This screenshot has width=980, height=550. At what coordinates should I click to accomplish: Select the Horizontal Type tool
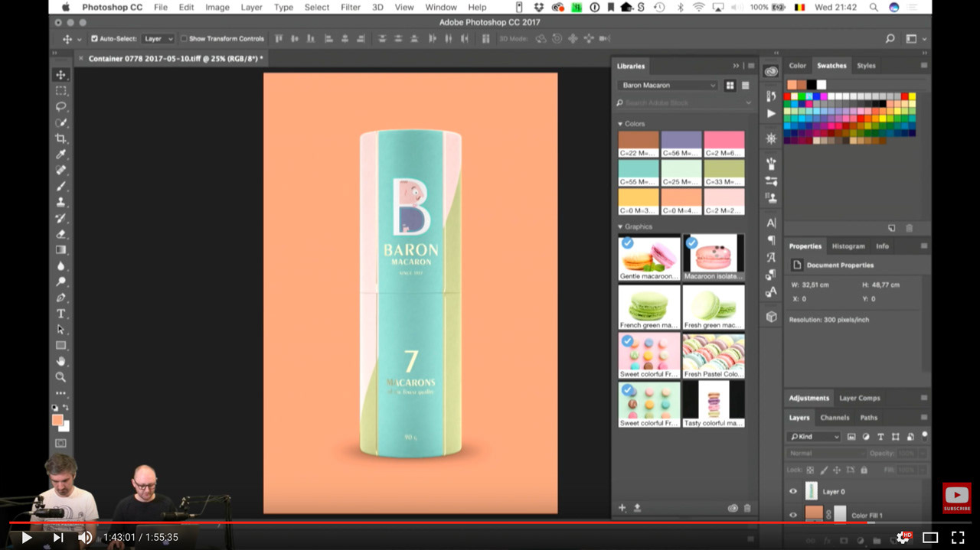click(60, 314)
